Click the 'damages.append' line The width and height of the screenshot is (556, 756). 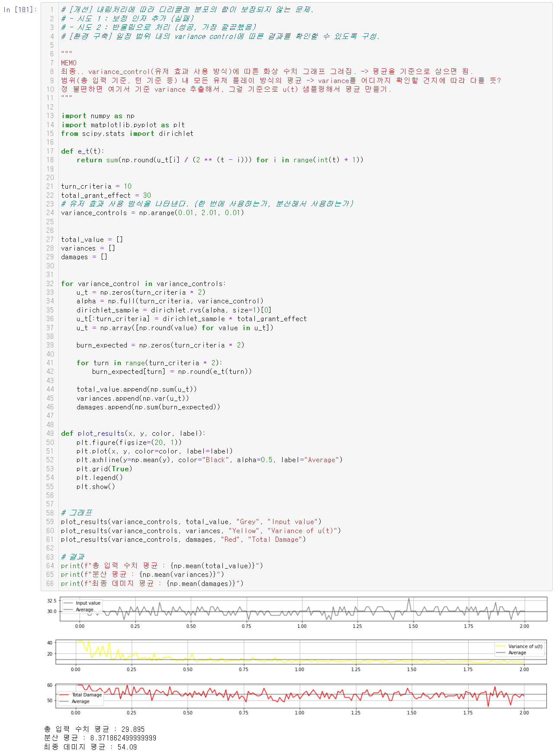coord(148,407)
